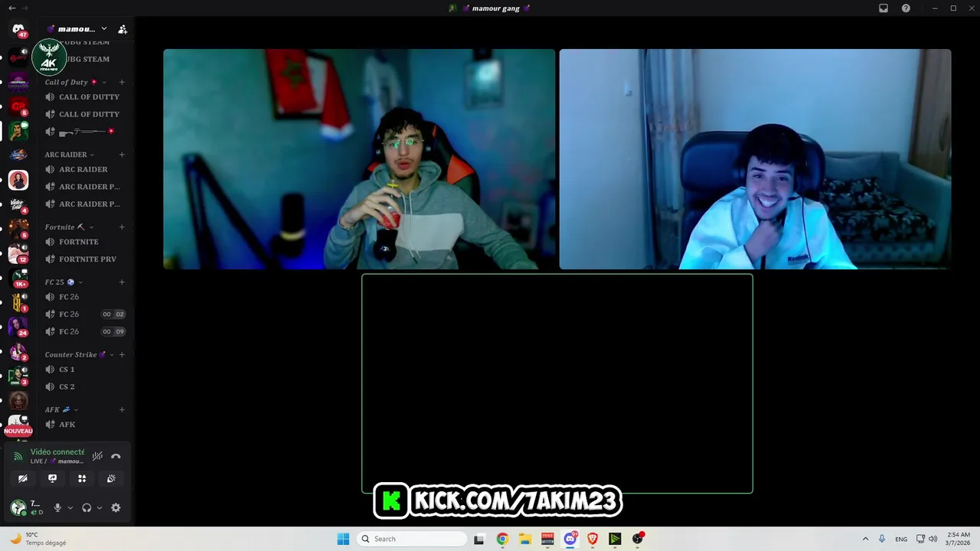Open the help icon in title bar
980x551 pixels.
coord(906,8)
